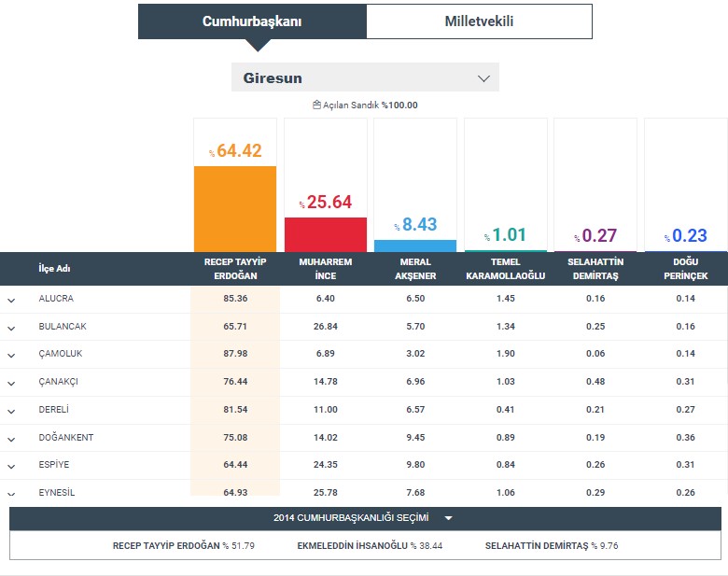Viewport: 728px width, 576px height.
Task: Click the ballot box icon near Açılan Sandık
Action: tap(316, 105)
